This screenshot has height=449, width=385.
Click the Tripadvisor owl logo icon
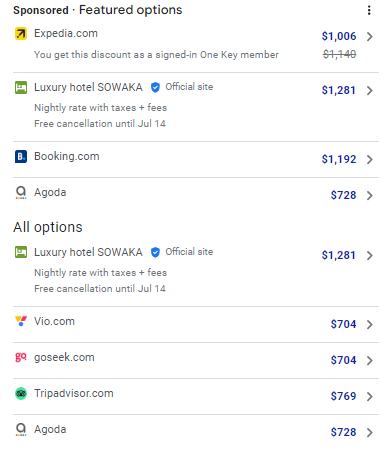(21, 393)
